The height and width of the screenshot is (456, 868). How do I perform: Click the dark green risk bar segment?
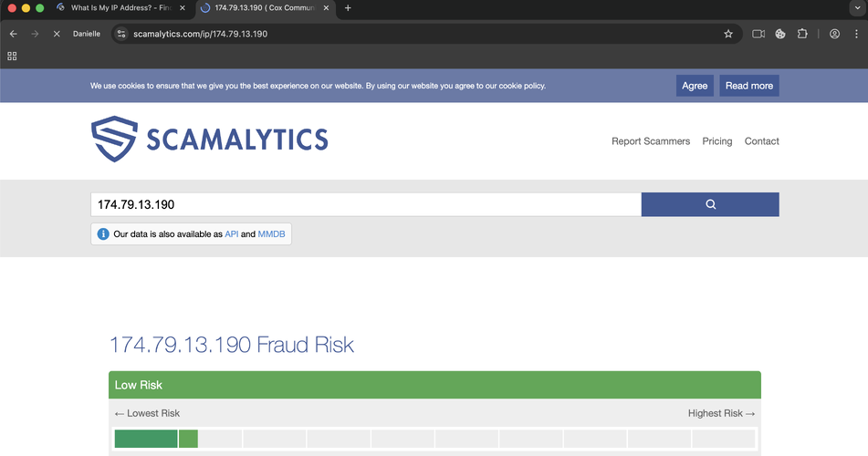click(146, 439)
